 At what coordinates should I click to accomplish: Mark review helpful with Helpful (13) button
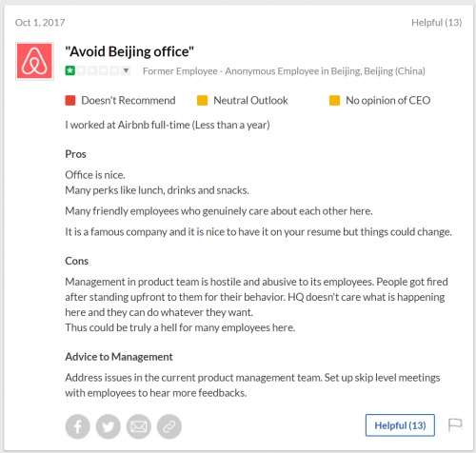coord(400,425)
